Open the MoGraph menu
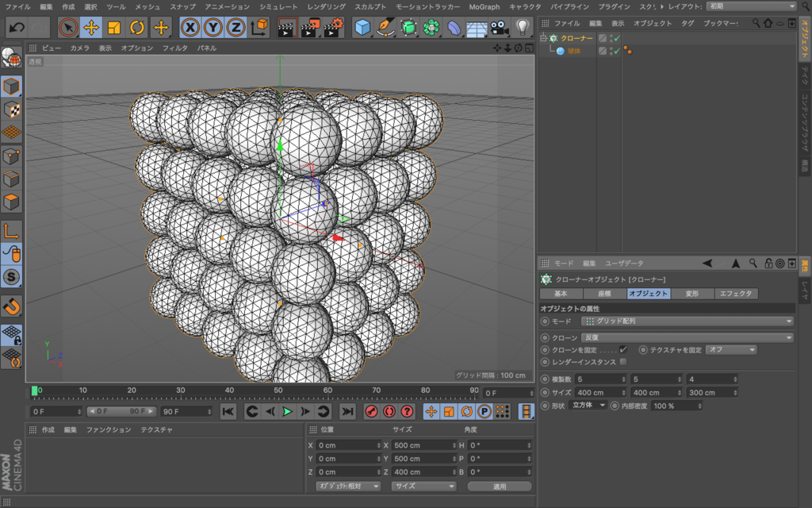Screen dimensions: 812x508 (485, 6)
